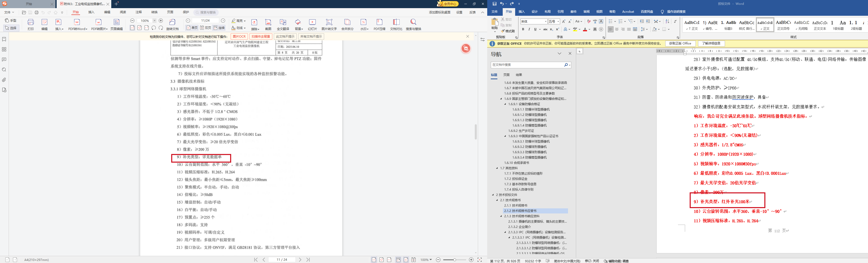868x263 pixels.
Task: Open the 100% zoom dropdown in PDF toolbar
Action: coord(155,21)
